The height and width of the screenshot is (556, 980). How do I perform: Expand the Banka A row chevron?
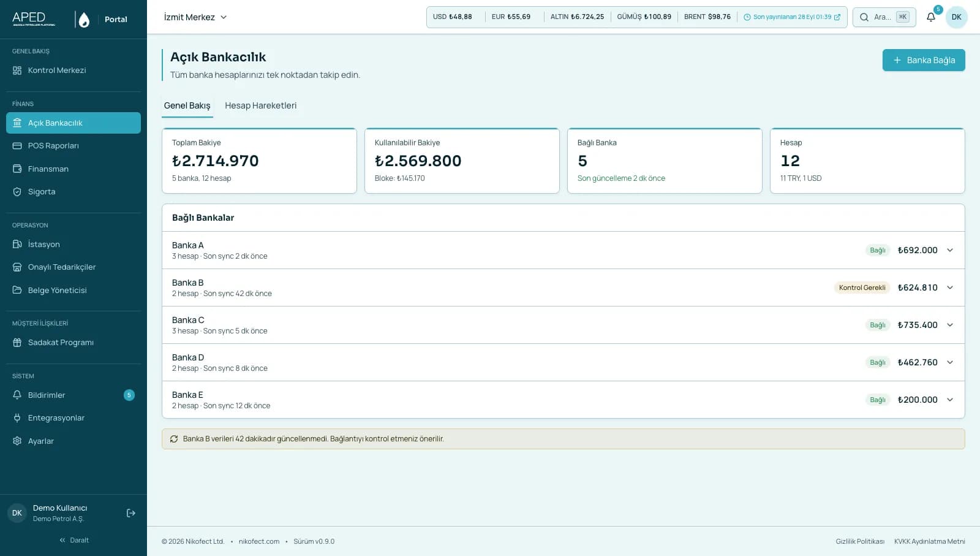950,250
